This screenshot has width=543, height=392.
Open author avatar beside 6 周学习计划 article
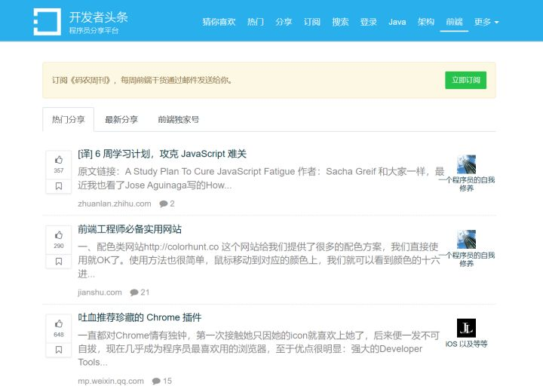[466, 164]
